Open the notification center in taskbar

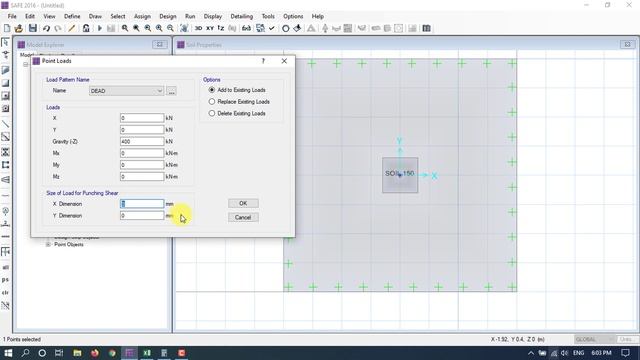[625, 353]
